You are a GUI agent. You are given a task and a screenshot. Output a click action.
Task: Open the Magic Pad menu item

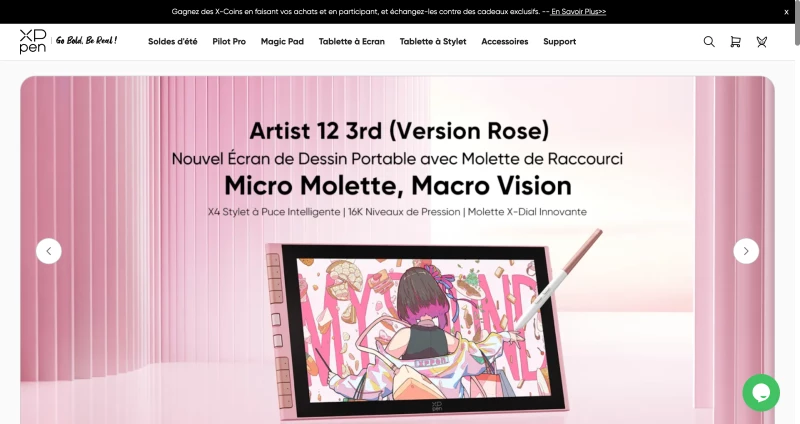[x=282, y=42]
